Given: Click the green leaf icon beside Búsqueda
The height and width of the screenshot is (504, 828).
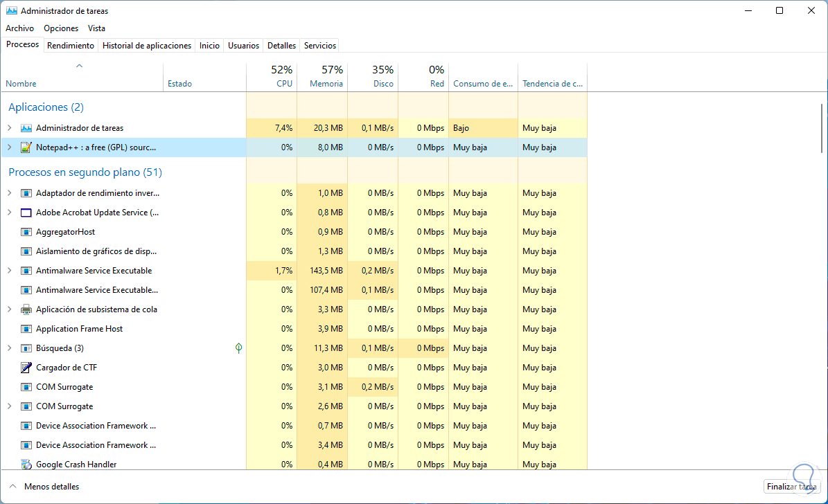Looking at the screenshot, I should coord(238,348).
